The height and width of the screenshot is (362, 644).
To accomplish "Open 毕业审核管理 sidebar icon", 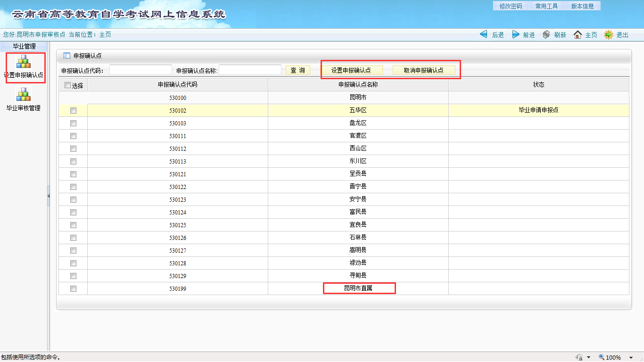I will (x=24, y=95).
